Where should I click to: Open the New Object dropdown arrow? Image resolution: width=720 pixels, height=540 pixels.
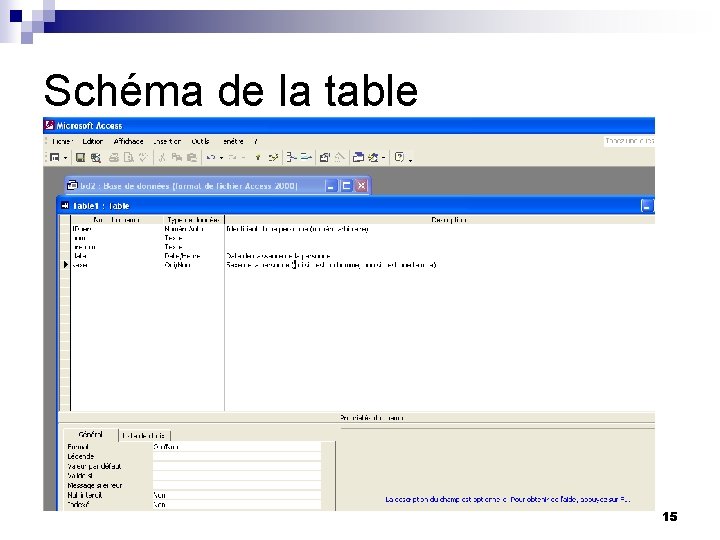pos(383,158)
